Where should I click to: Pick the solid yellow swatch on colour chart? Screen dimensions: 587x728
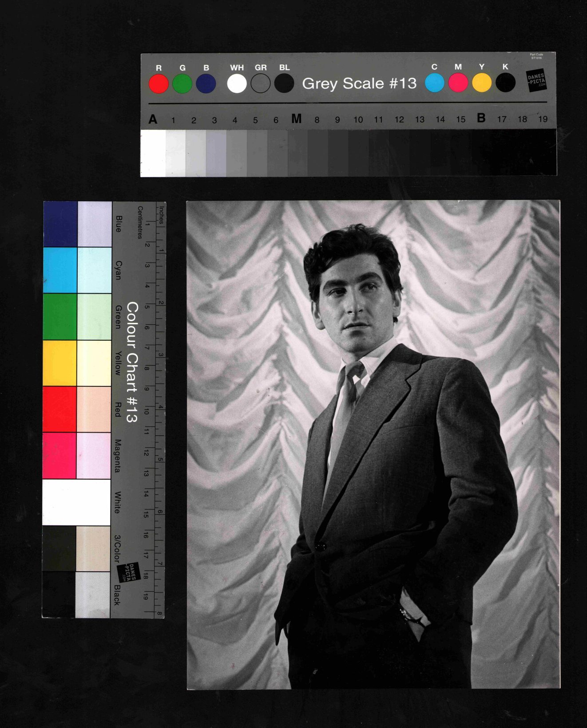(x=59, y=363)
